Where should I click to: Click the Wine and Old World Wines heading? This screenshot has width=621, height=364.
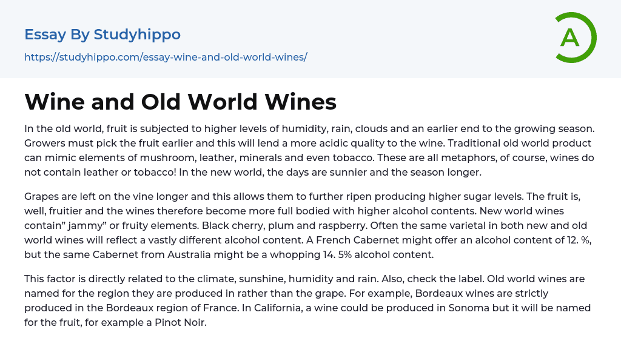click(180, 102)
